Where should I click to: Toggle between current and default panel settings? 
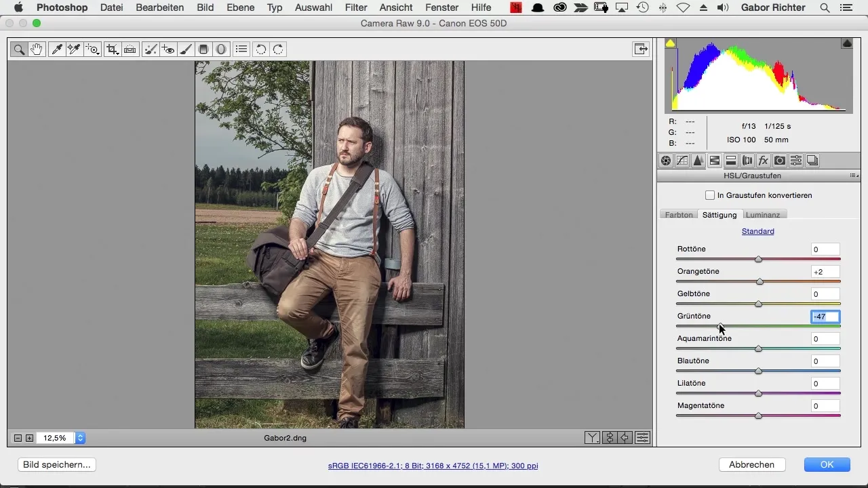click(x=643, y=438)
